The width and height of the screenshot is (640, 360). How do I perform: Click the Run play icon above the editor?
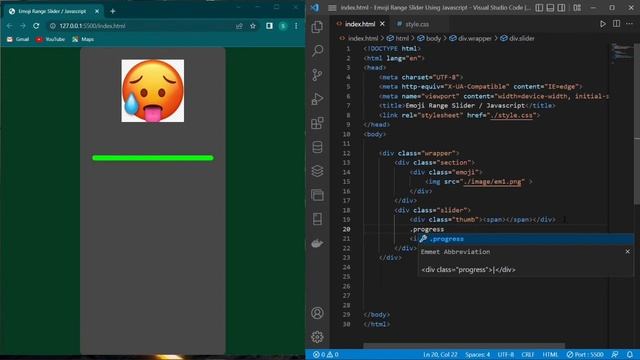(x=602, y=24)
